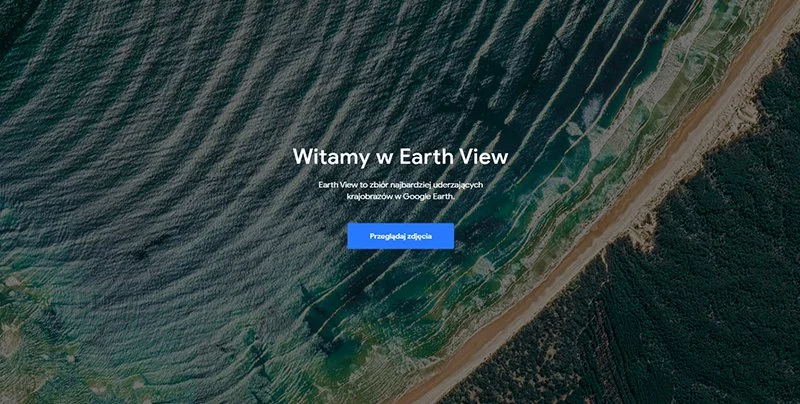Image resolution: width=800 pixels, height=404 pixels.
Task: Click the word Przeglądaj on the blue button
Action: point(386,236)
